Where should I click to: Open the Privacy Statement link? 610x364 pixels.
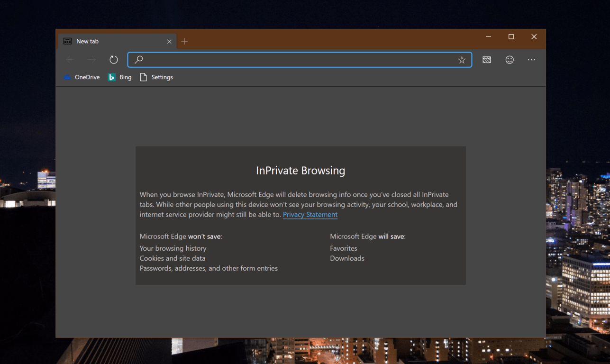coord(310,215)
